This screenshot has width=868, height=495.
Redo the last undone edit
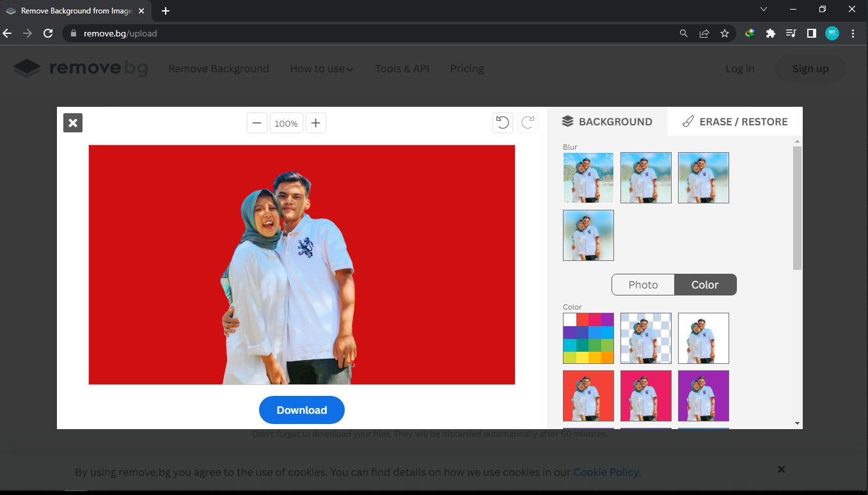(x=528, y=122)
